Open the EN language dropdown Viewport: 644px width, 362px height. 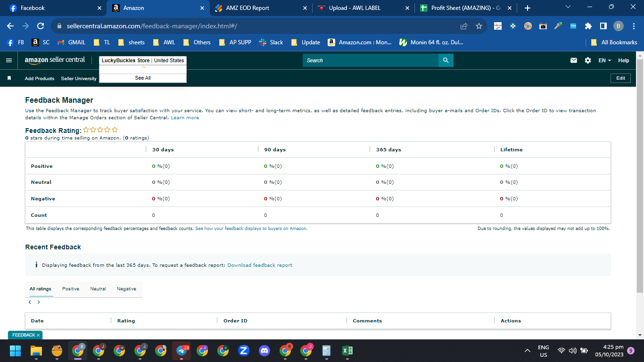pyautogui.click(x=605, y=60)
